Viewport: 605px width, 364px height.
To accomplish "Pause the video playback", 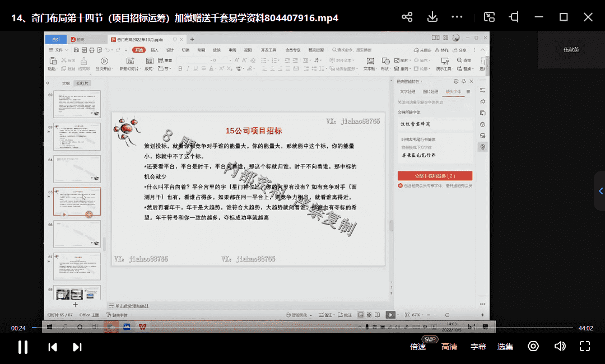I will [x=23, y=347].
